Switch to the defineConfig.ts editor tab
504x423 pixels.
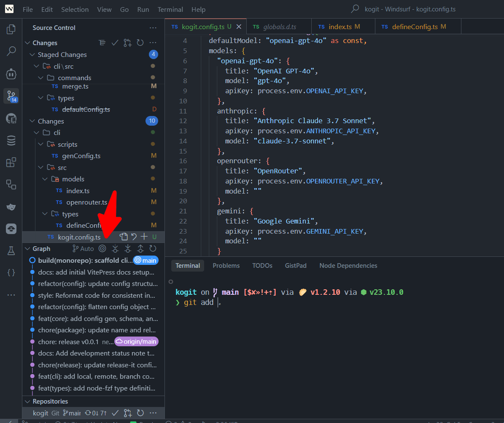click(418, 27)
